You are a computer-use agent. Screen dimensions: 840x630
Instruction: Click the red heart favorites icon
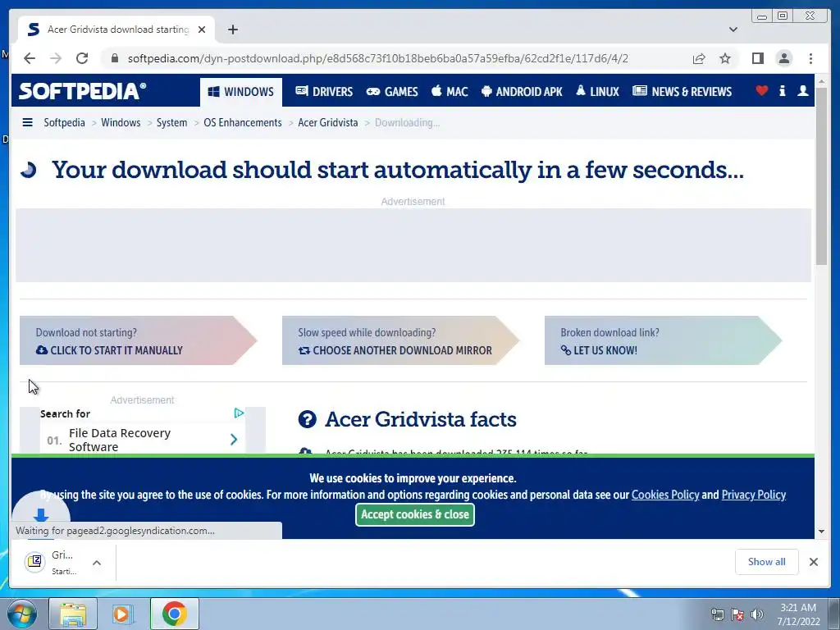[x=762, y=90]
